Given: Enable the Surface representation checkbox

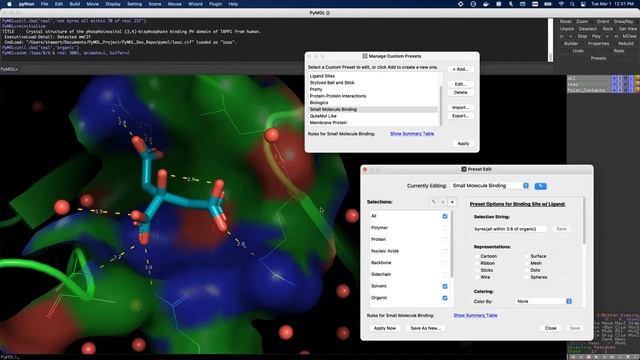Looking at the screenshot, I should [x=527, y=256].
